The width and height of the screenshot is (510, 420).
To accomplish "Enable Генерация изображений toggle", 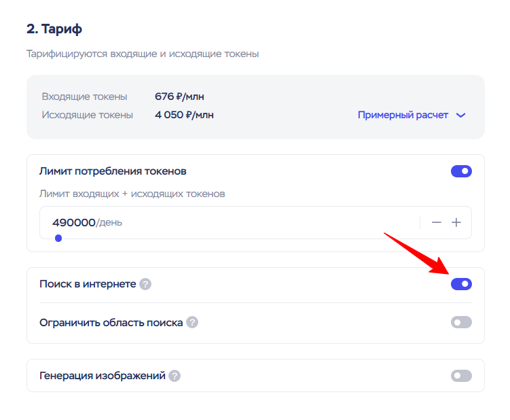I will pyautogui.click(x=461, y=376).
